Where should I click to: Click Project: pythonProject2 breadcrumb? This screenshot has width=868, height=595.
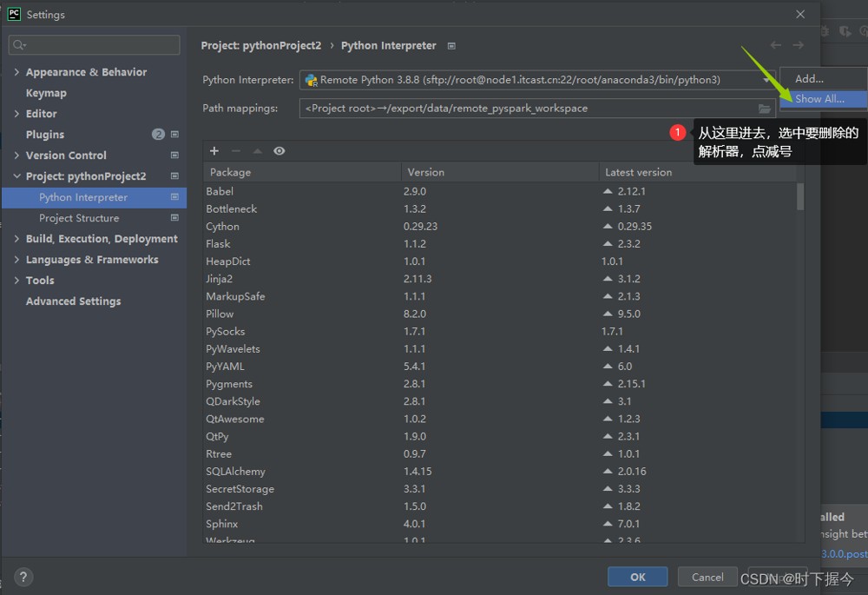coord(260,45)
